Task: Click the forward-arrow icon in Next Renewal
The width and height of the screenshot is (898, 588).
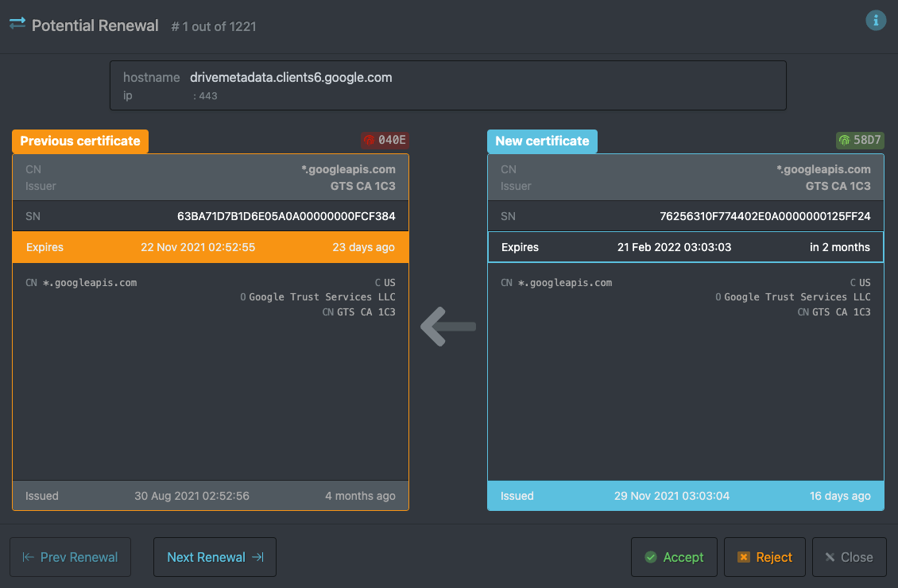Action: point(258,557)
